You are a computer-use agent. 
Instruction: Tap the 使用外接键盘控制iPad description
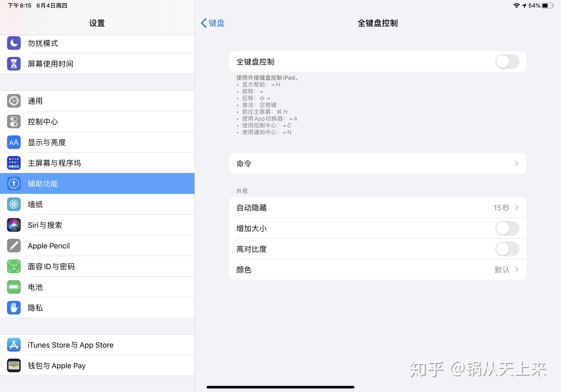pos(268,78)
